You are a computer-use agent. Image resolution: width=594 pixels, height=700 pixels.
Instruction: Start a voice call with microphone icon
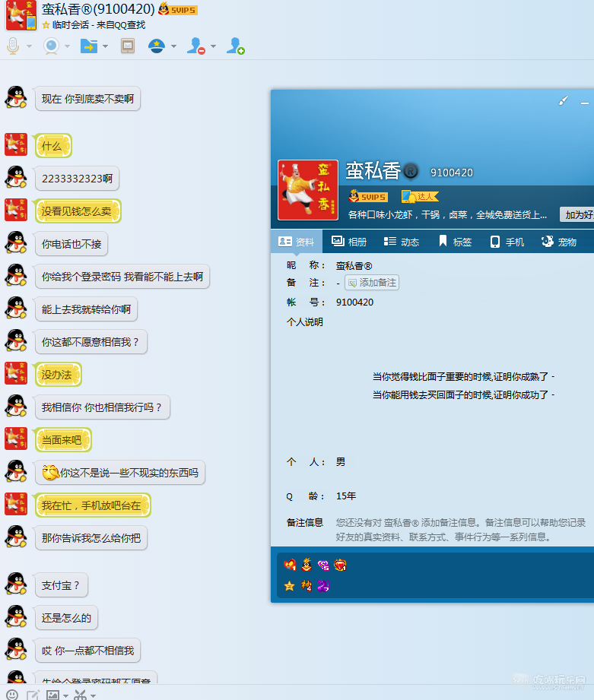point(13,46)
